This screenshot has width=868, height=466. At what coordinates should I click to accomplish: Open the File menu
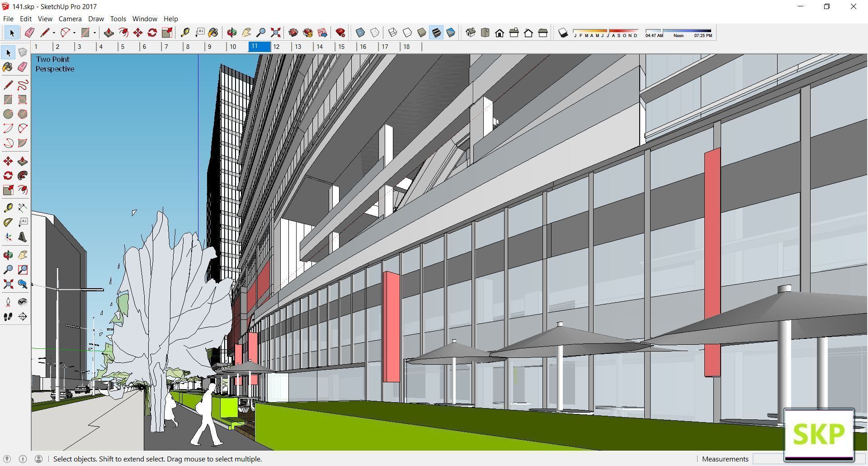tap(8, 19)
